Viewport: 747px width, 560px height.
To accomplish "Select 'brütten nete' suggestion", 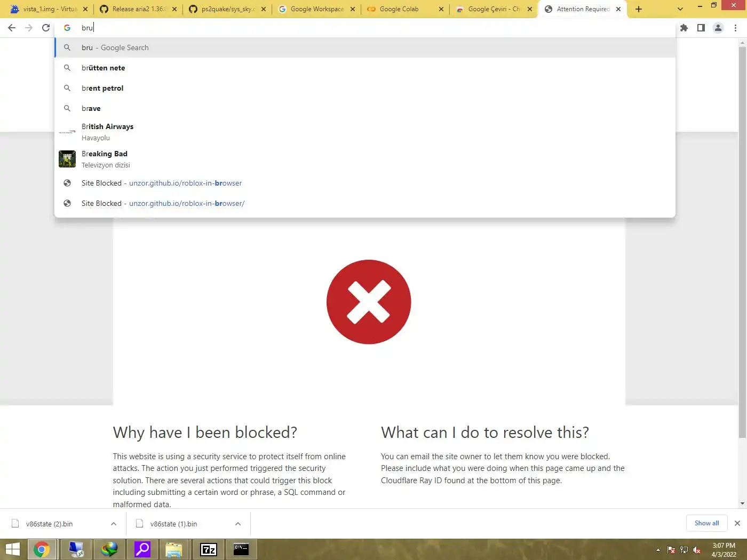I will pos(365,68).
